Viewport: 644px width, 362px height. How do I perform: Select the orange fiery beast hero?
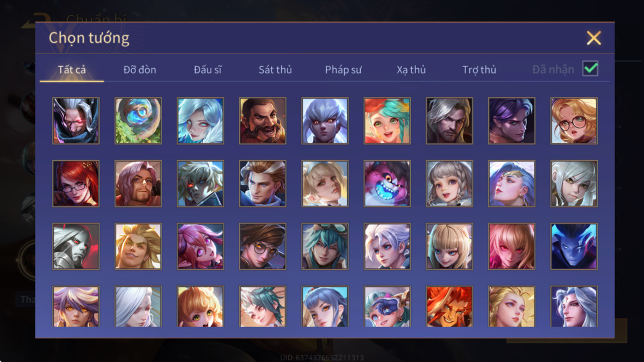(x=449, y=307)
